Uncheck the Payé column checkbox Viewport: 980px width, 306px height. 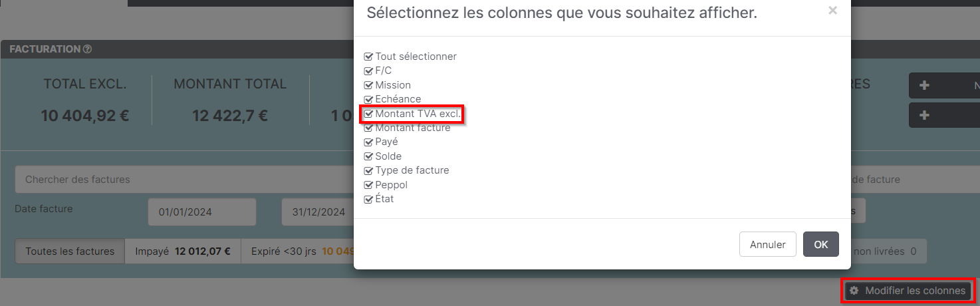tap(368, 142)
